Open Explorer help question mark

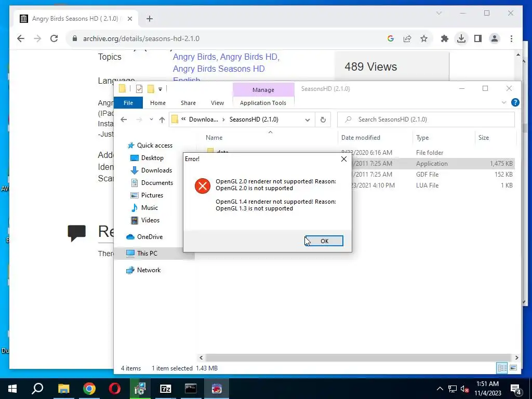(515, 102)
